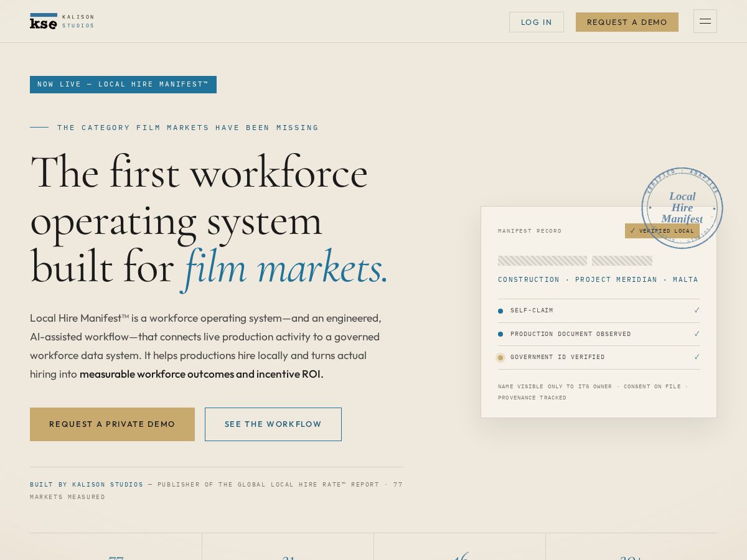Viewport: 747px width, 560px height.
Task: Click 'The category film markets have been missing'
Action: pyautogui.click(x=188, y=128)
